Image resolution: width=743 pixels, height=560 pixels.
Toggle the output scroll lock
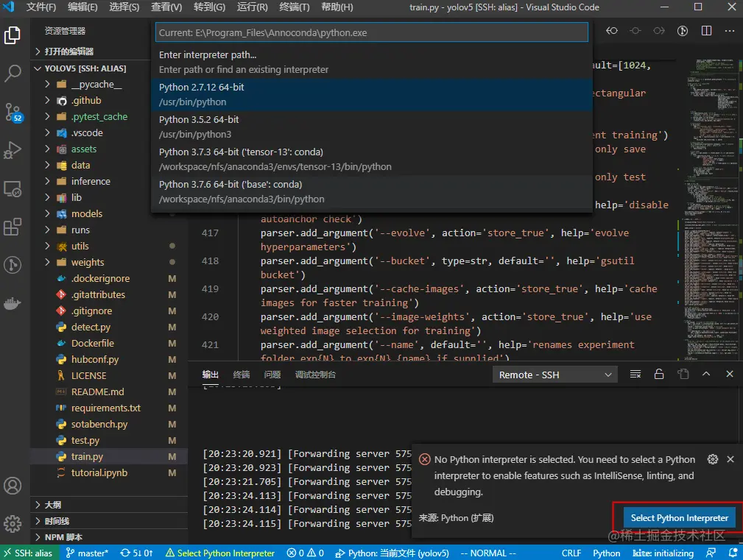659,375
